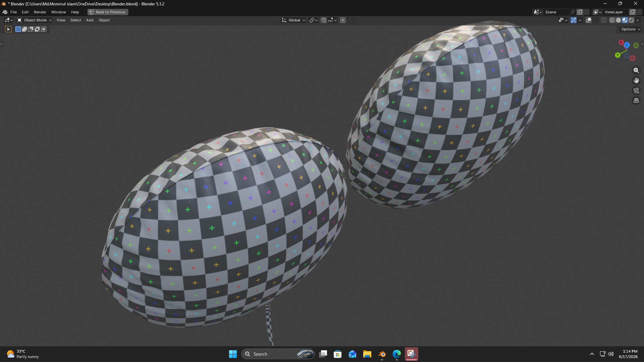Pin the scene to workspace
This screenshot has height=362, width=644.
(x=573, y=12)
